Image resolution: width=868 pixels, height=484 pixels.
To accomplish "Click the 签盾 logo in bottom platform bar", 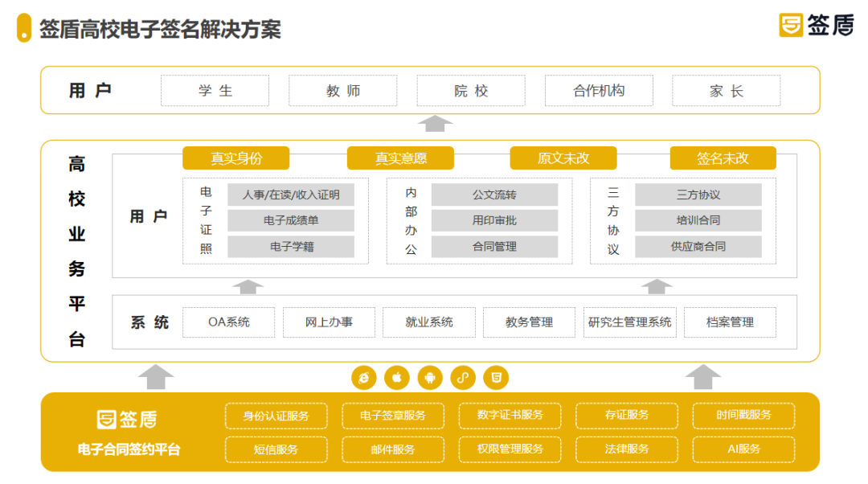I will tap(127, 419).
